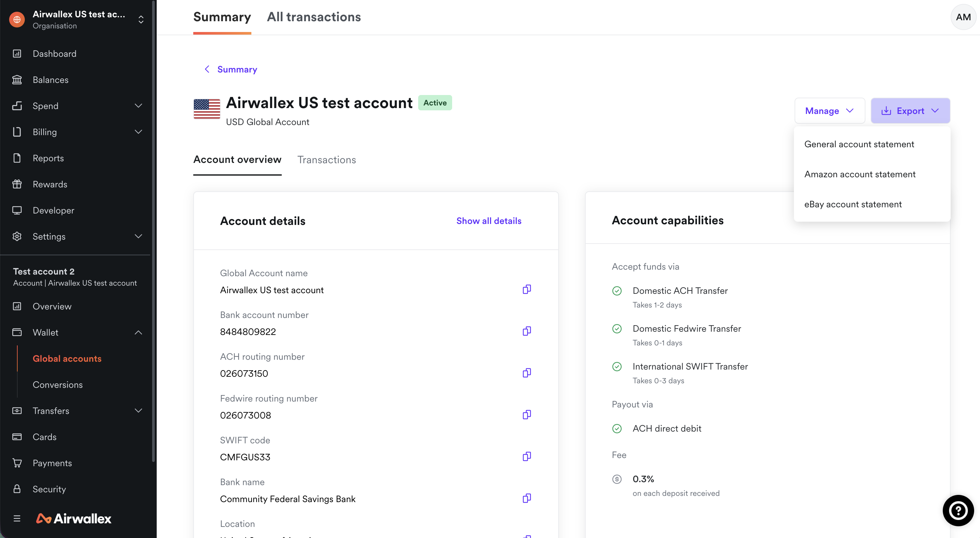This screenshot has height=538, width=980.
Task: Click the US flag account thumbnail
Action: [207, 108]
